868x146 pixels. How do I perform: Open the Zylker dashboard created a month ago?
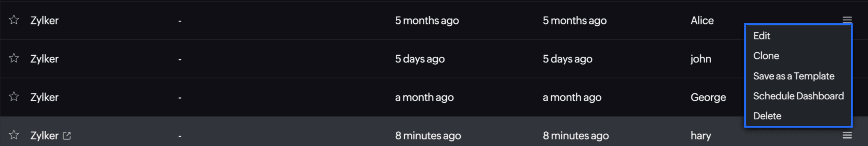[x=44, y=97]
